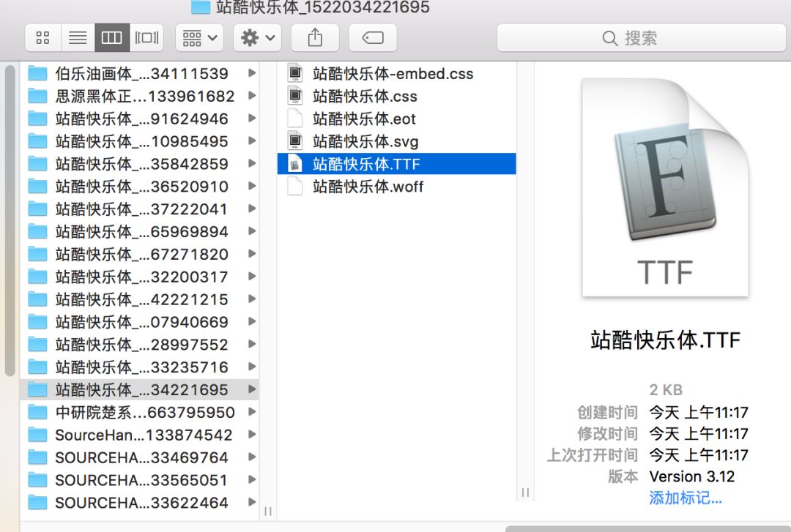Switch to Cover Flow view
791x532 pixels.
pos(146,38)
